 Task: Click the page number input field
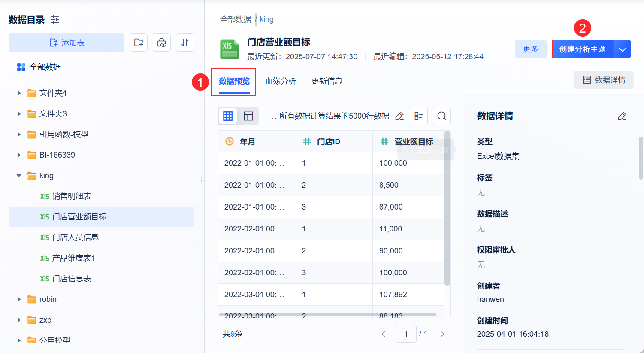pos(406,334)
